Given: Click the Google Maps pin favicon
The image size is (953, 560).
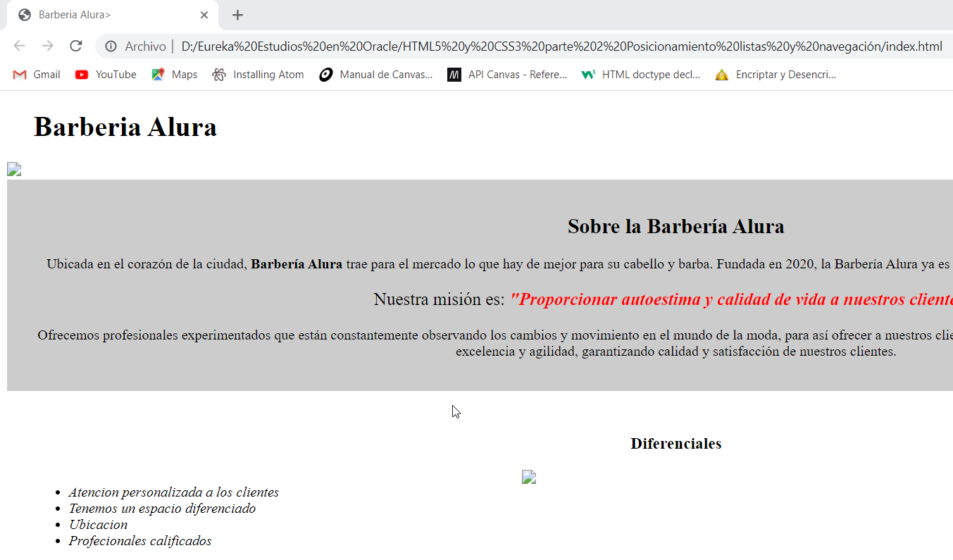Looking at the screenshot, I should pos(158,75).
